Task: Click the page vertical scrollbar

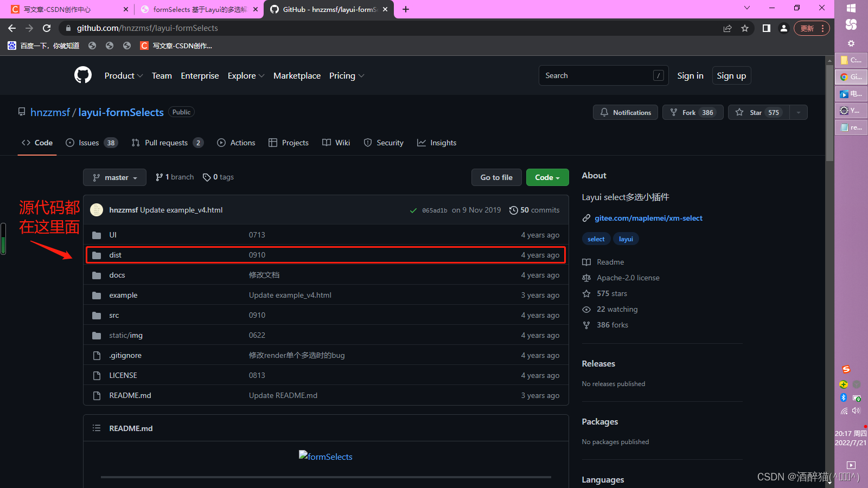Action: 830,114
